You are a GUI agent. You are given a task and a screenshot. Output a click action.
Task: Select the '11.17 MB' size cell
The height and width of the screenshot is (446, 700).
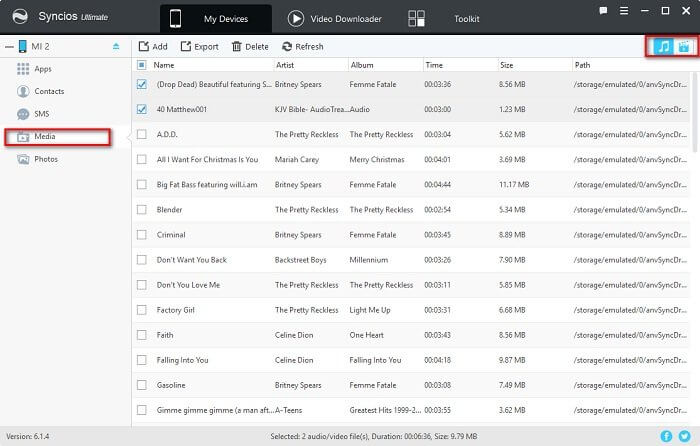pyautogui.click(x=514, y=184)
